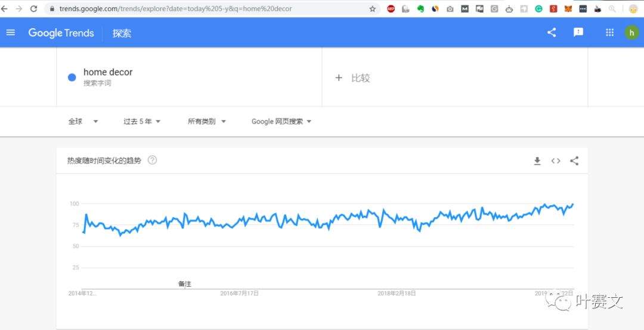Click the magnifier extension icon
The image size is (644, 330).
612,8
